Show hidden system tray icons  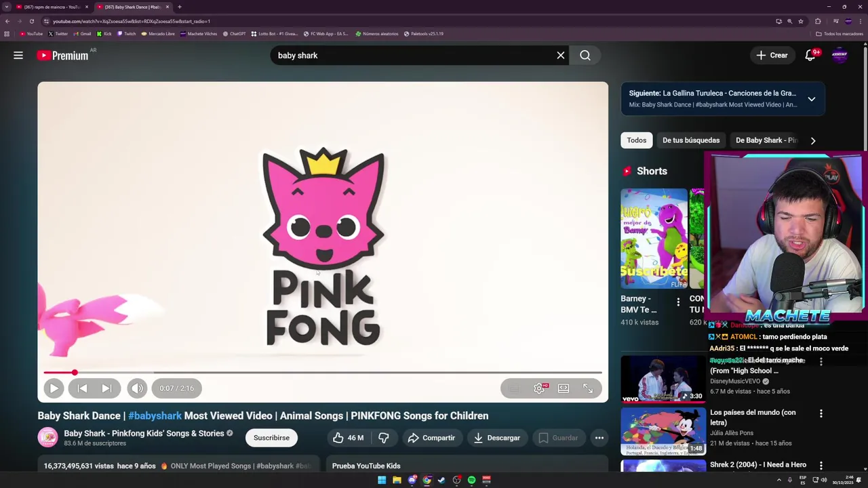point(778,480)
